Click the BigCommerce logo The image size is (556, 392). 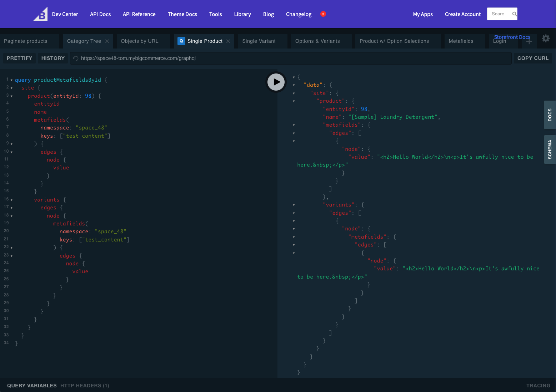(40, 14)
